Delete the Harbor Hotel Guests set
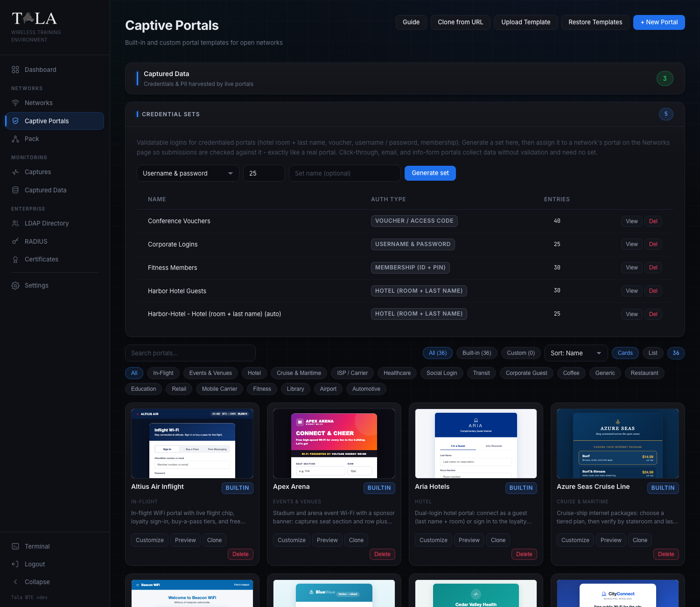 653,291
